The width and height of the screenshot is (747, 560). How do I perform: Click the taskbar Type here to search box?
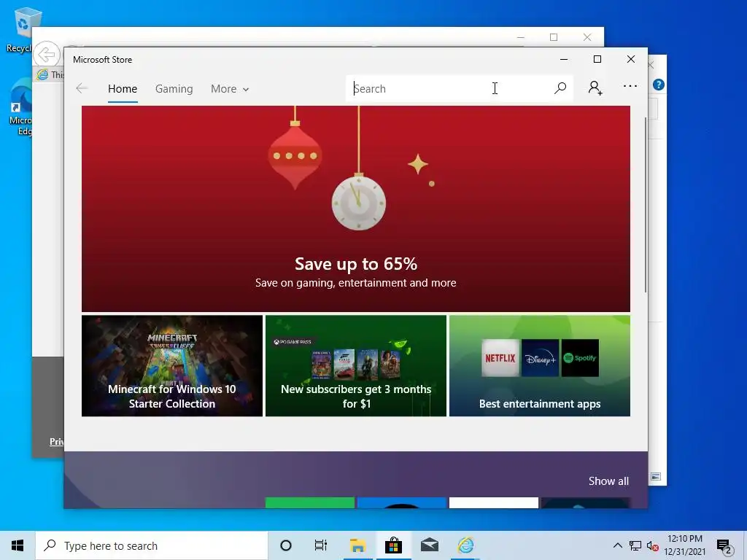(152, 545)
